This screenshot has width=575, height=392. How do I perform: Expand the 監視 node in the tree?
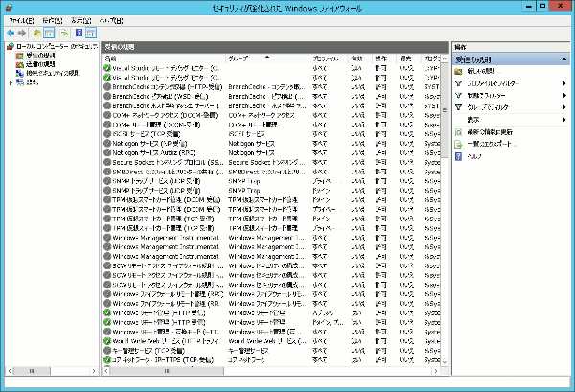click(11, 82)
